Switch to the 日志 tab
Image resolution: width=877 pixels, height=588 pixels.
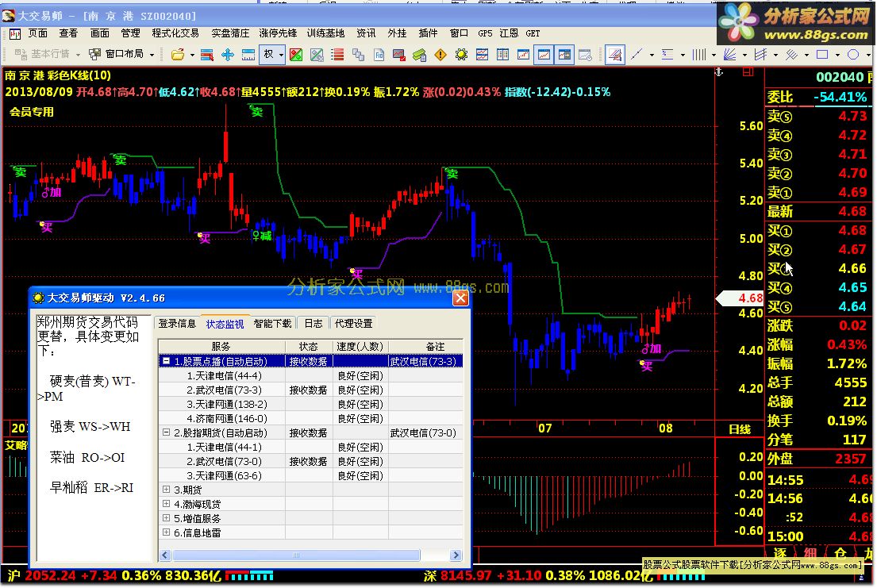coord(313,324)
